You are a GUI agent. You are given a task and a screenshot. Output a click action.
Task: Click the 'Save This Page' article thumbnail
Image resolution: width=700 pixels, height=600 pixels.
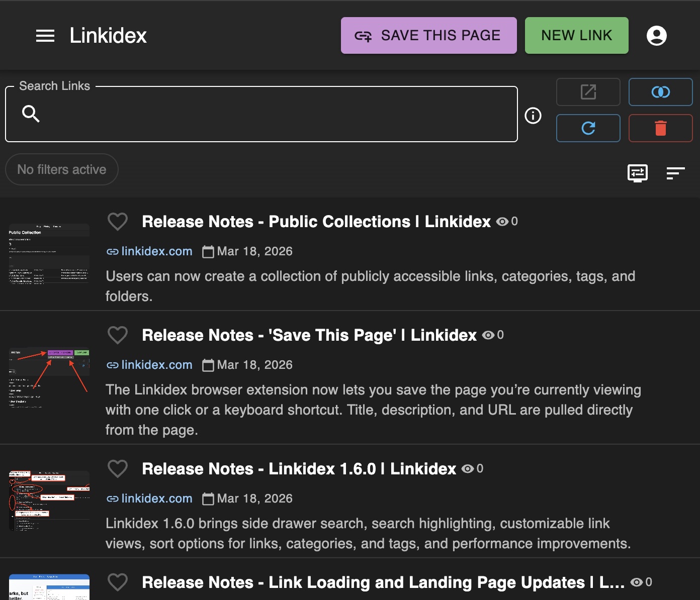point(48,378)
